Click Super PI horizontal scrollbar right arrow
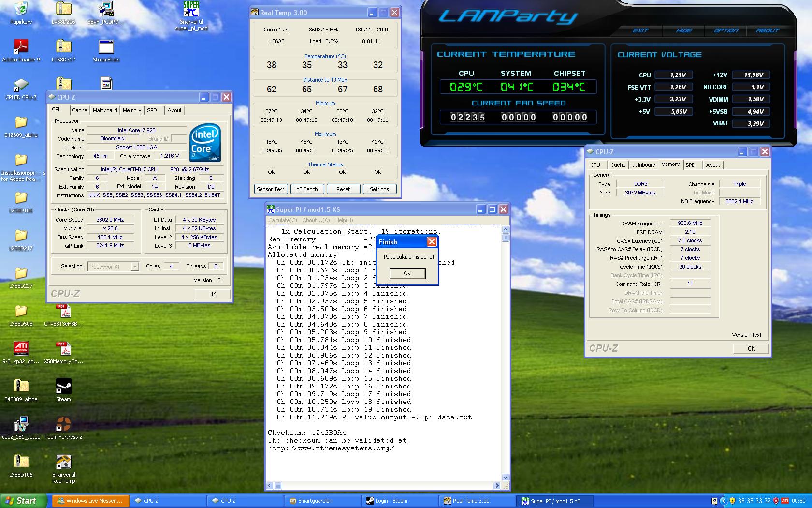812x508 pixels. [x=497, y=485]
